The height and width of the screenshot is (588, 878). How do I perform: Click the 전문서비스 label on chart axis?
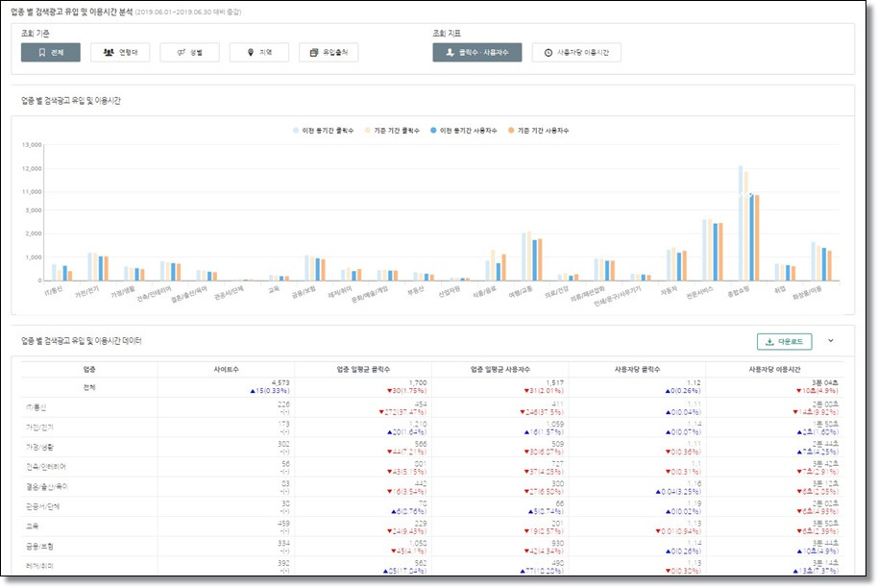700,292
